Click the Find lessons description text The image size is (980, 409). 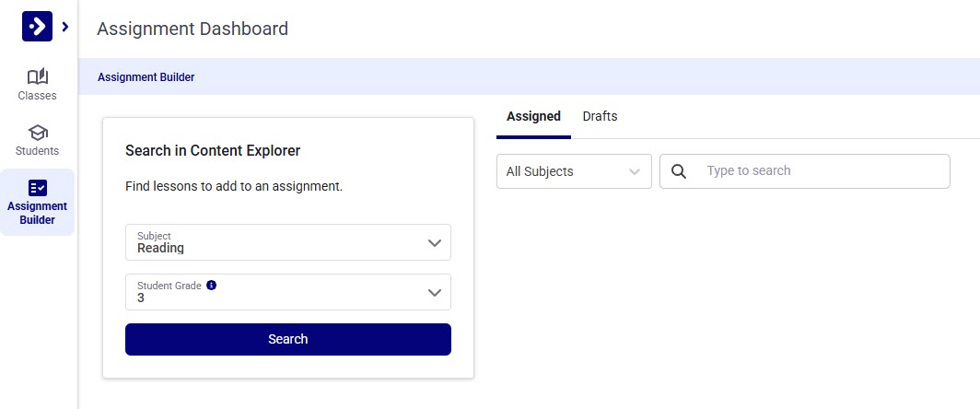[x=234, y=186]
